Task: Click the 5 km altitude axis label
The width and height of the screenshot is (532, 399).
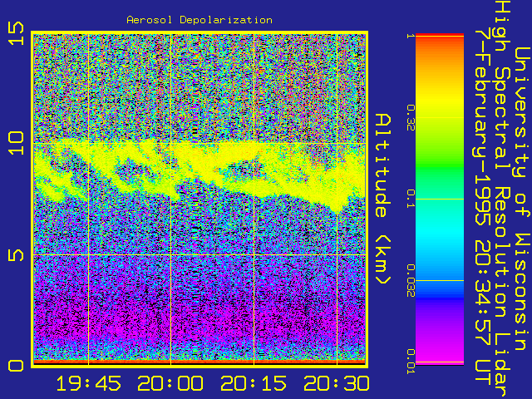Action: pos(17,255)
